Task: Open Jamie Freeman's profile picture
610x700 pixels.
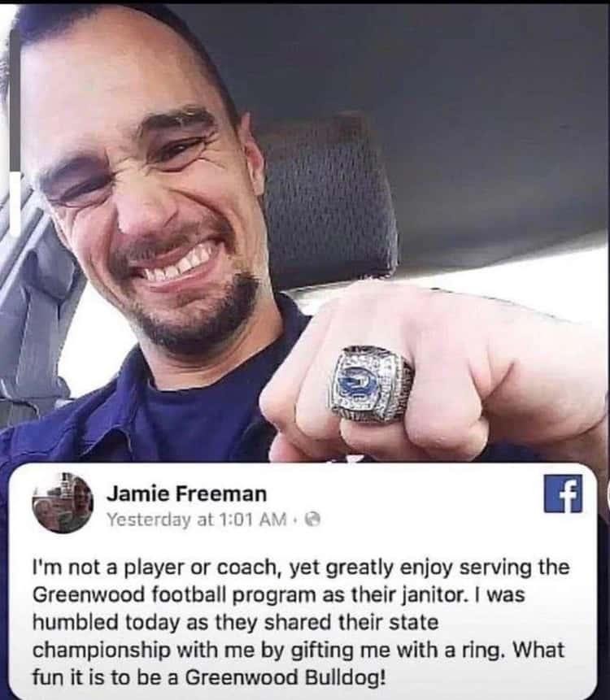Action: coord(63,503)
